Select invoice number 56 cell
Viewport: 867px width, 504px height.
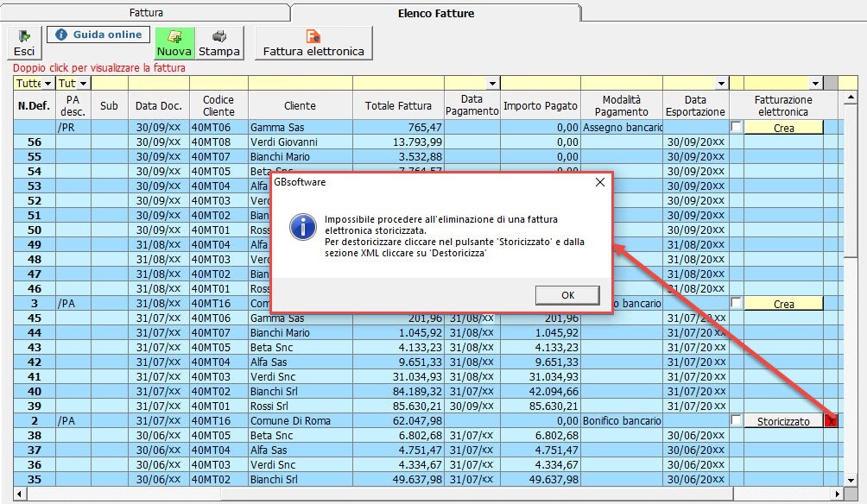point(35,142)
